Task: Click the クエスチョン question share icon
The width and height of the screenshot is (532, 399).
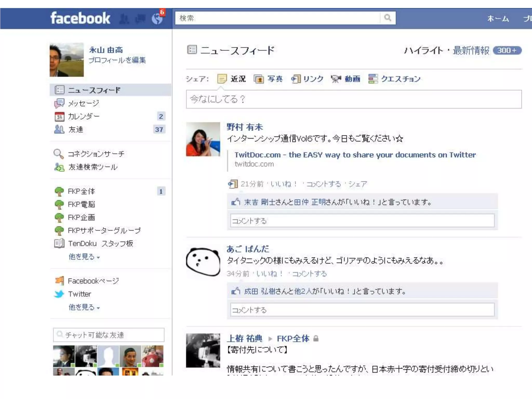Action: coord(373,79)
